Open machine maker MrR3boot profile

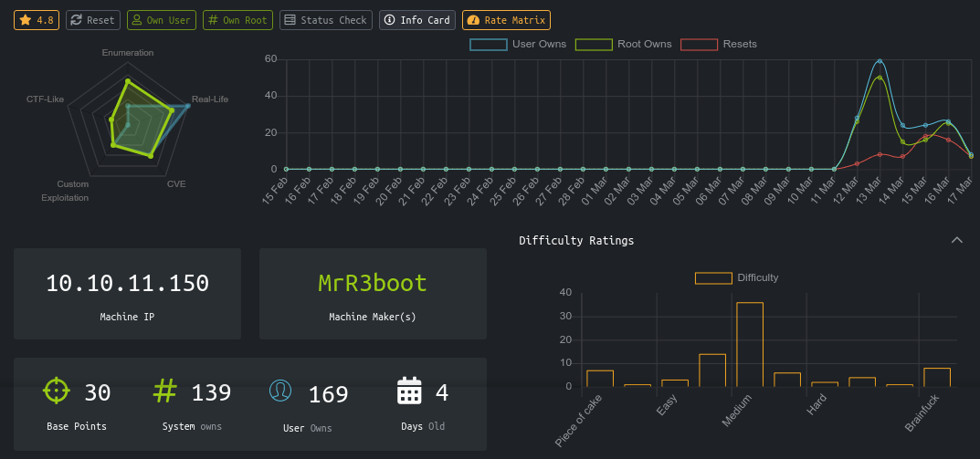click(373, 283)
